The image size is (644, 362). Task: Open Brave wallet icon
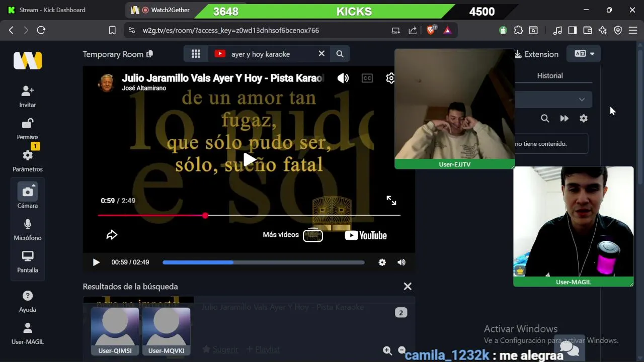[x=588, y=30]
